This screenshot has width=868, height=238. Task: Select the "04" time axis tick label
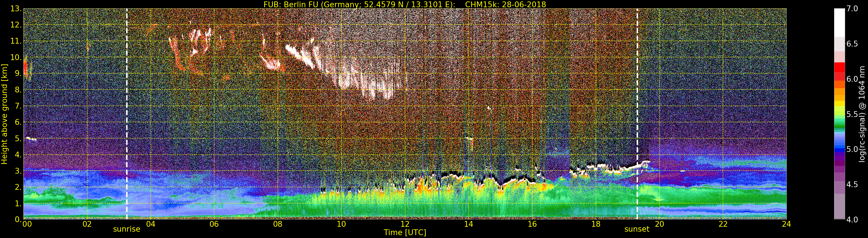click(151, 224)
